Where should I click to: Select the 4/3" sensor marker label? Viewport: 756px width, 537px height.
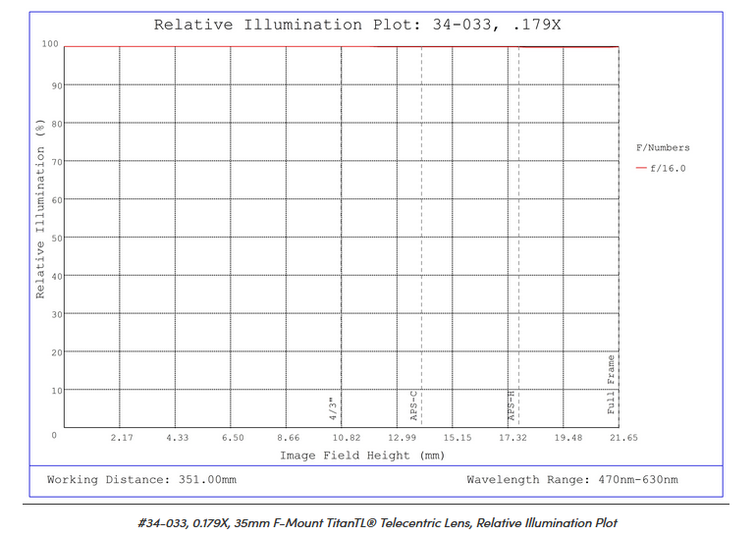[334, 408]
